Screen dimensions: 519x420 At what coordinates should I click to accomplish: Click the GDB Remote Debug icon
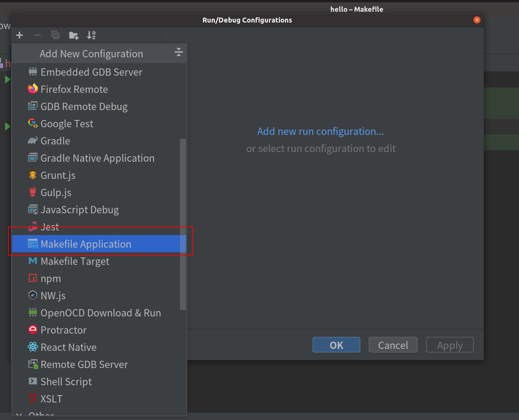pyautogui.click(x=33, y=106)
